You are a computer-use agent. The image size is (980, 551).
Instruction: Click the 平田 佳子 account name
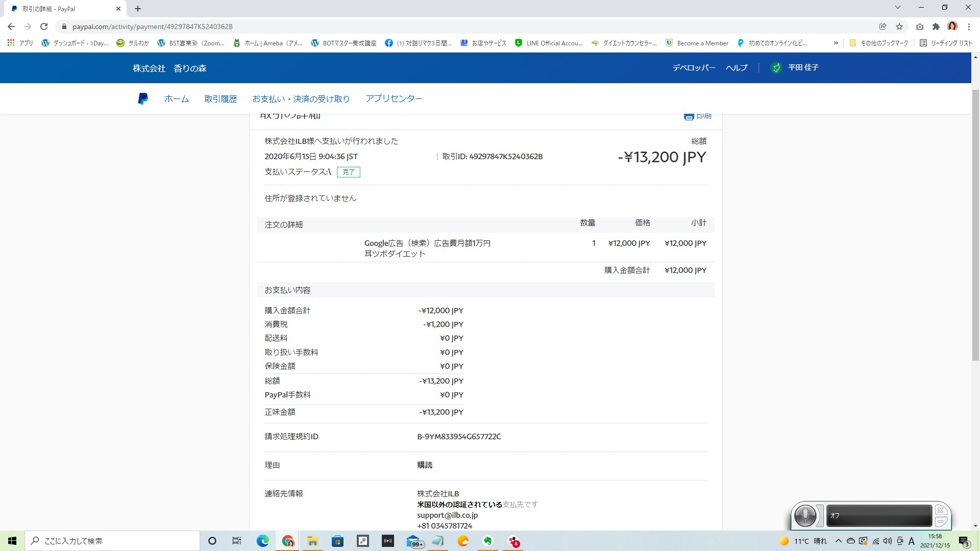[x=803, y=67]
